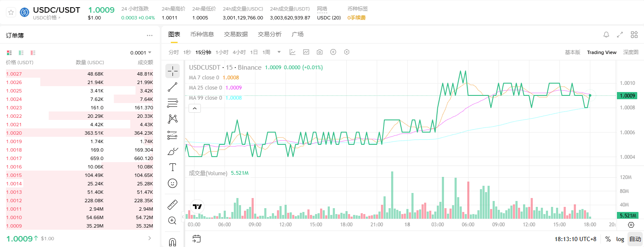This screenshot has width=644, height=247.
Task: Expand more time intervals dropdown arrow
Action: pos(279,52)
